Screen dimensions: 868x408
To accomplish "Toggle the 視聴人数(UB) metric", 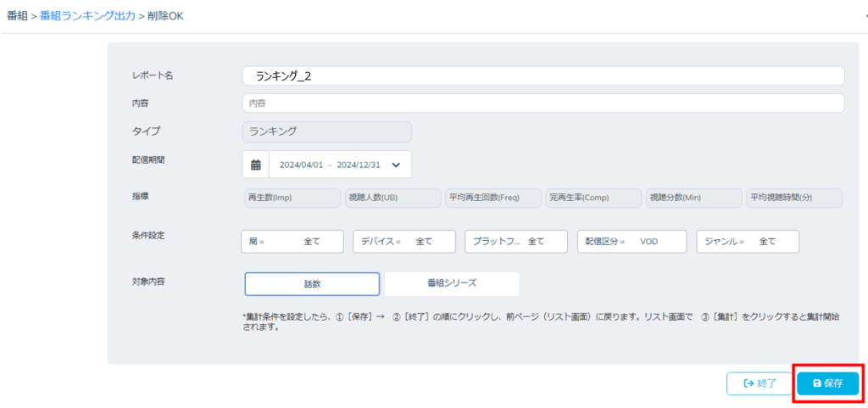I will coord(392,198).
